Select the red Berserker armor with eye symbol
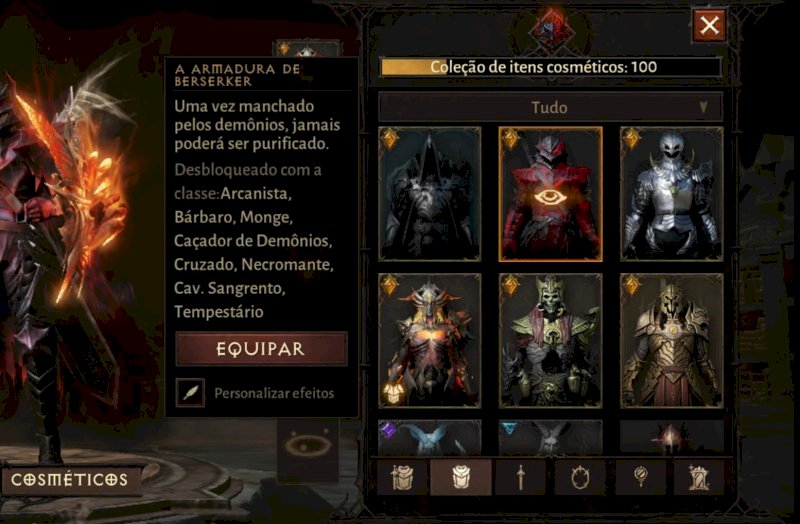This screenshot has width=800, height=524. [551, 194]
